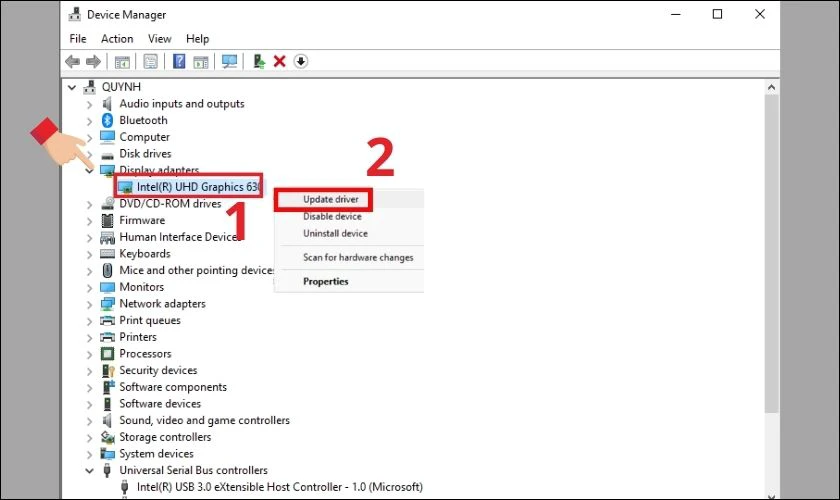Close the Device Manager window
The width and height of the screenshot is (840, 500).
pyautogui.click(x=760, y=14)
